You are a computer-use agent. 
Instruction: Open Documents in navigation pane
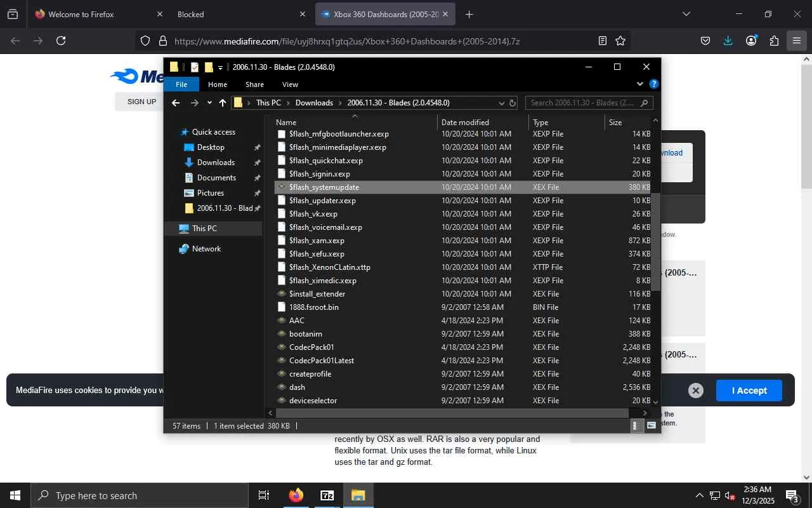pyautogui.click(x=216, y=178)
